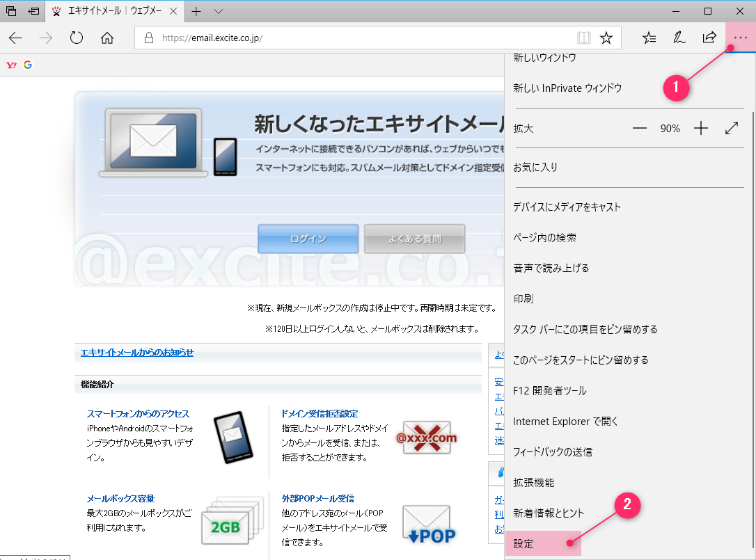Image resolution: width=756 pixels, height=560 pixels.
Task: Add page to favorites star icon
Action: pos(606,38)
